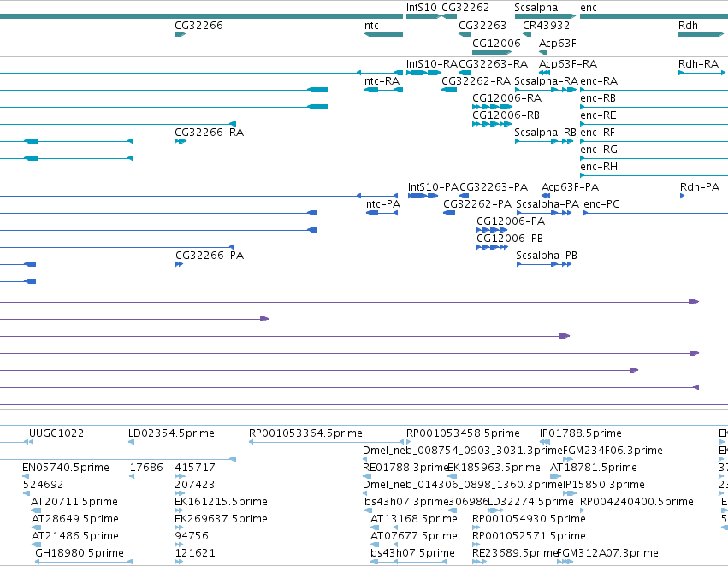728x566 pixels.
Task: Select the FGM234F06.3prime EST label
Action: [613, 451]
